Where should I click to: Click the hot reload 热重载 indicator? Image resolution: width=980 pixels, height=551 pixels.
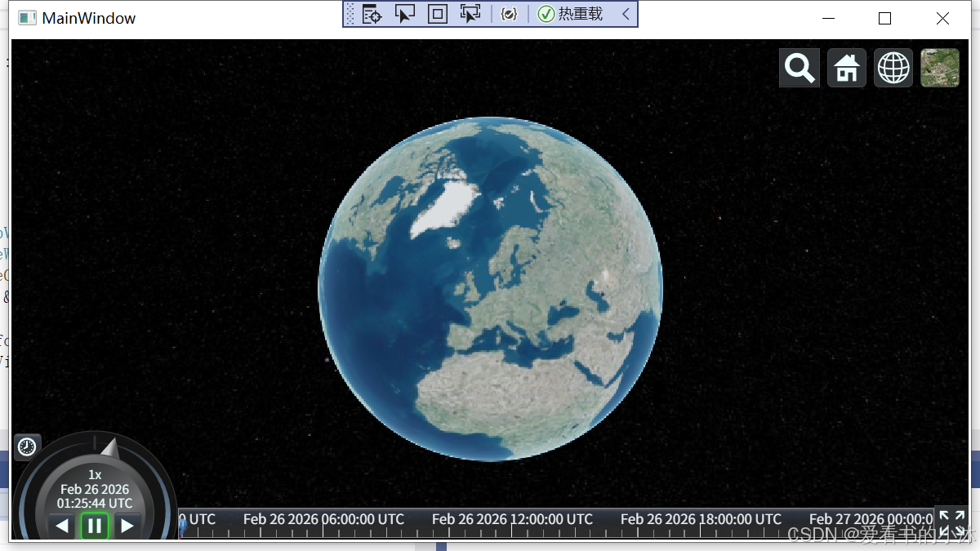(x=571, y=14)
